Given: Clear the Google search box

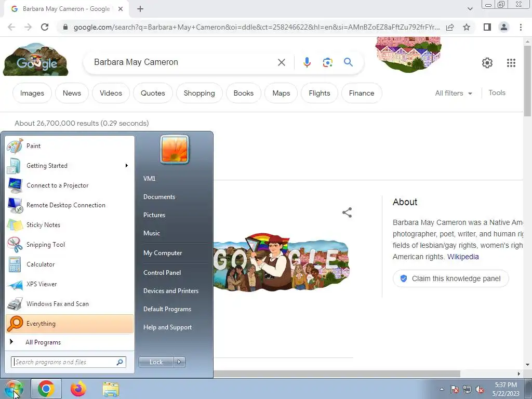Looking at the screenshot, I should point(281,62).
